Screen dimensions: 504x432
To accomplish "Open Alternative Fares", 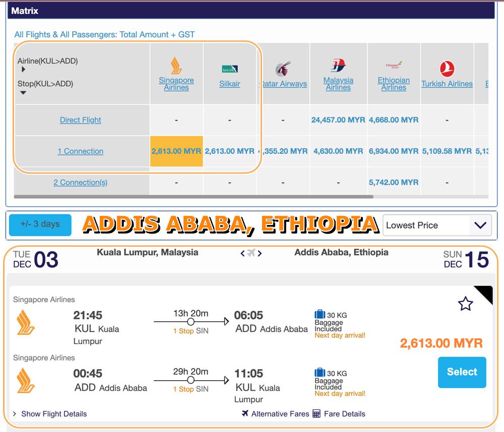I will click(x=280, y=414).
